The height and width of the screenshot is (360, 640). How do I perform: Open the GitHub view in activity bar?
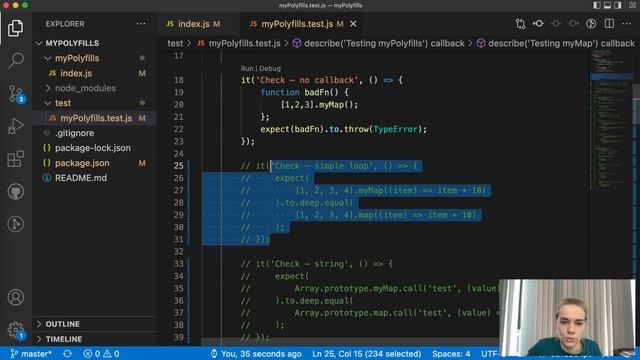click(16, 191)
